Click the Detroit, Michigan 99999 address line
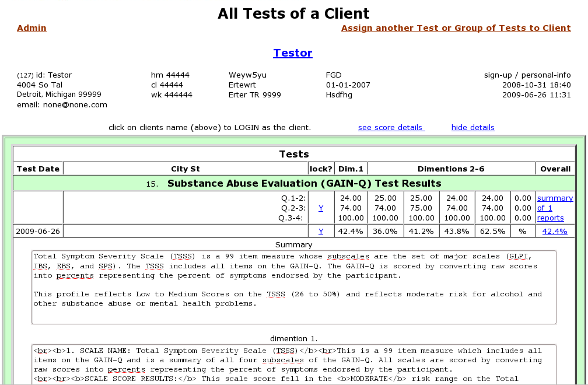 59,94
